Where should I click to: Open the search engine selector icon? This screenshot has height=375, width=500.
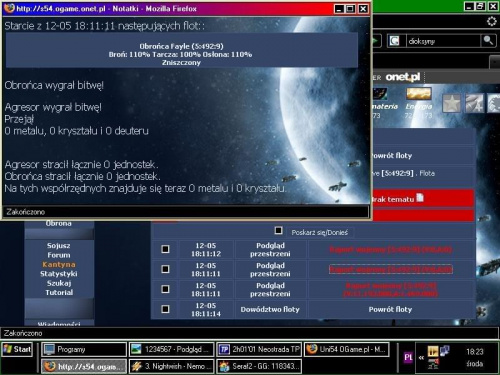pyautogui.click(x=395, y=41)
